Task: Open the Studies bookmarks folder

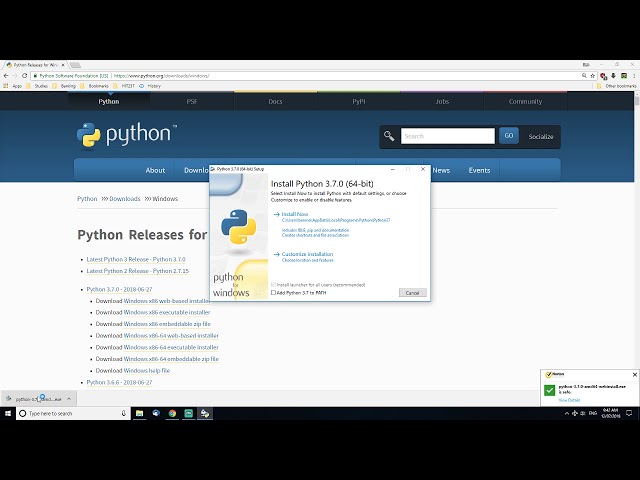Action: tap(37, 86)
